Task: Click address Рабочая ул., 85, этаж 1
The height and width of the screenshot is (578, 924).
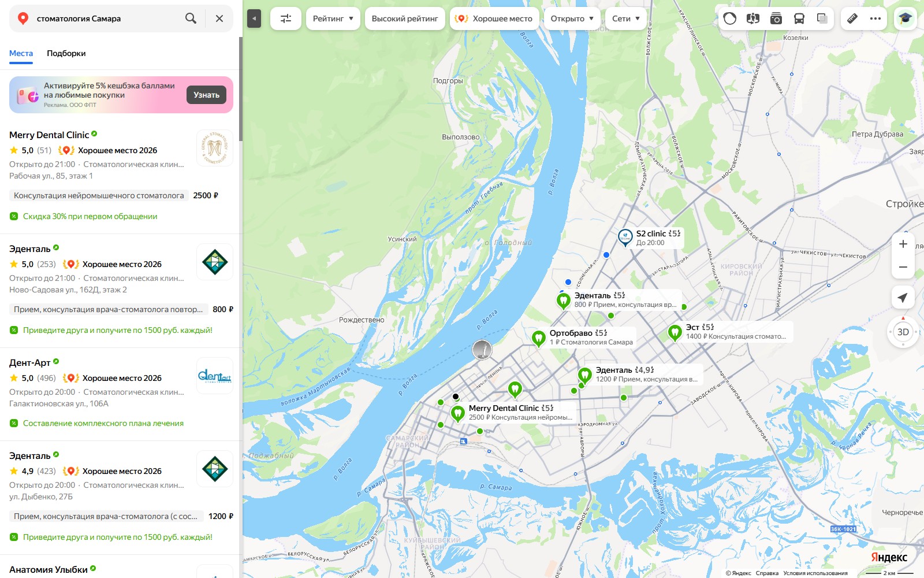Action: [51, 176]
